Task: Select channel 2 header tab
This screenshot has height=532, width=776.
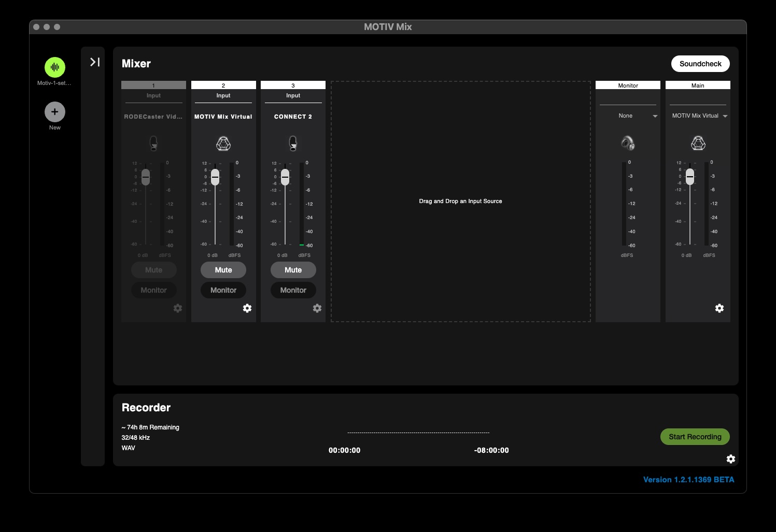Action: click(223, 85)
